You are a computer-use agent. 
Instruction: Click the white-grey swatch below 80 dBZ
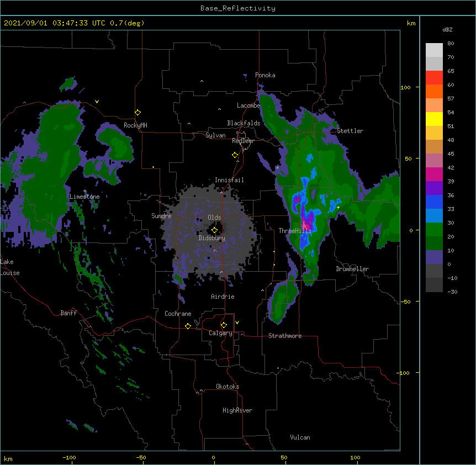pos(434,50)
